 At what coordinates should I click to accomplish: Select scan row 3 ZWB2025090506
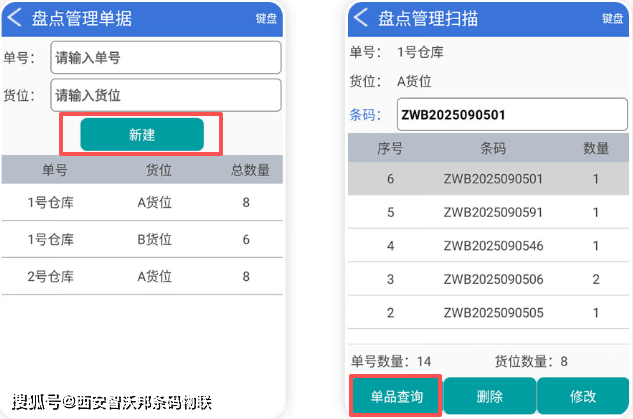(x=488, y=279)
